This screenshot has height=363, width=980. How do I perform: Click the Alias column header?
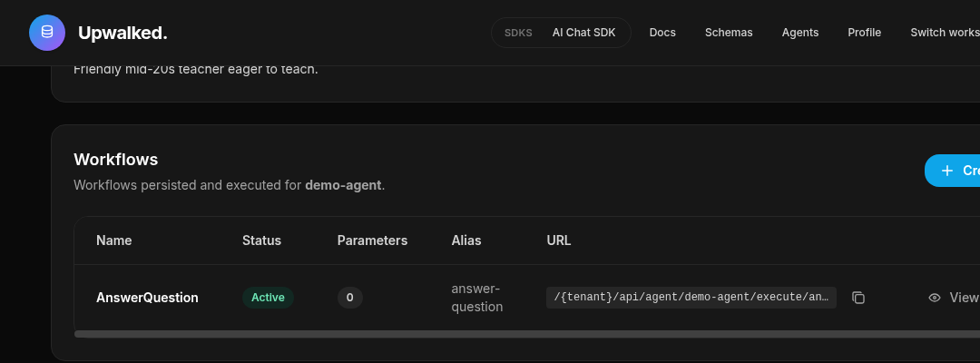click(x=466, y=240)
